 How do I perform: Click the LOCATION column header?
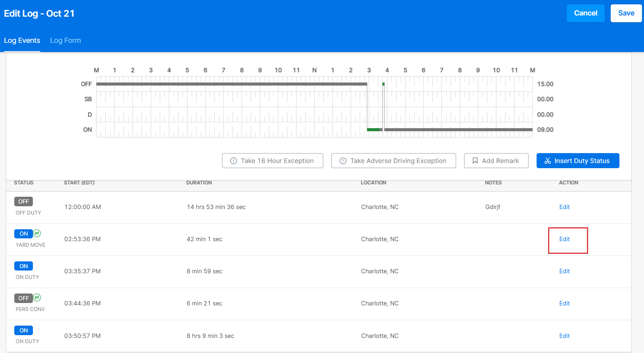[x=373, y=183]
